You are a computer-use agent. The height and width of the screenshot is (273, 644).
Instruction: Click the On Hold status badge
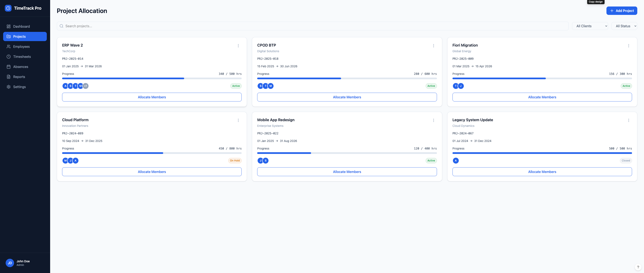point(235,160)
